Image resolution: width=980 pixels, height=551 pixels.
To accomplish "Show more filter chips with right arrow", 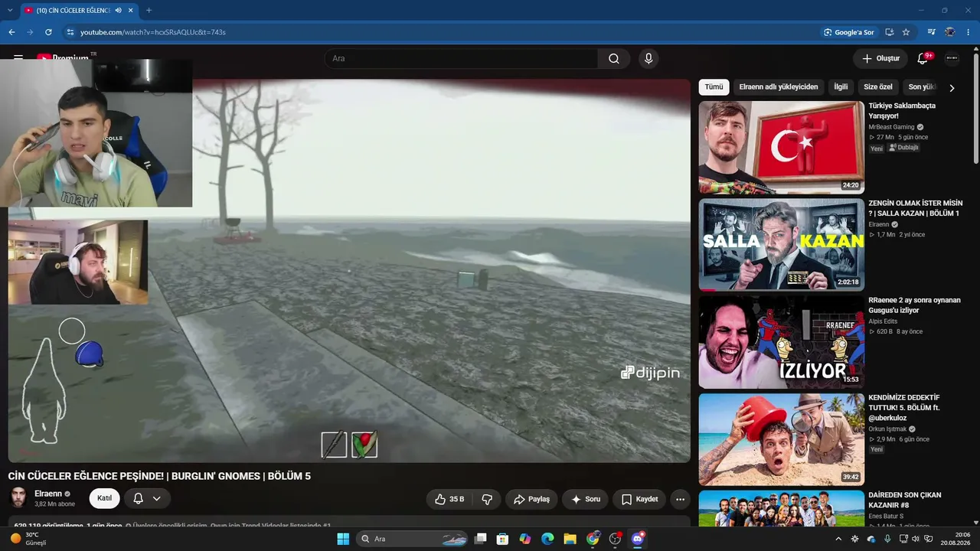I will pos(952,88).
